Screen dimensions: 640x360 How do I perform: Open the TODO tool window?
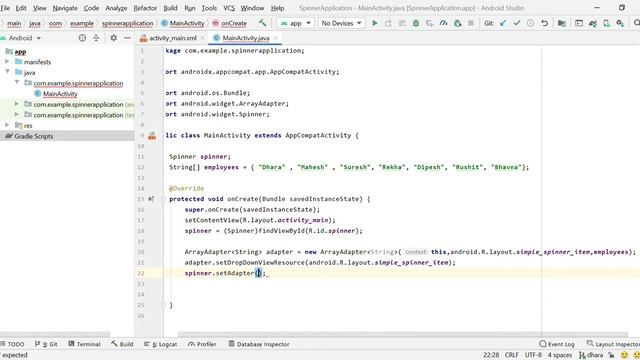[13, 344]
